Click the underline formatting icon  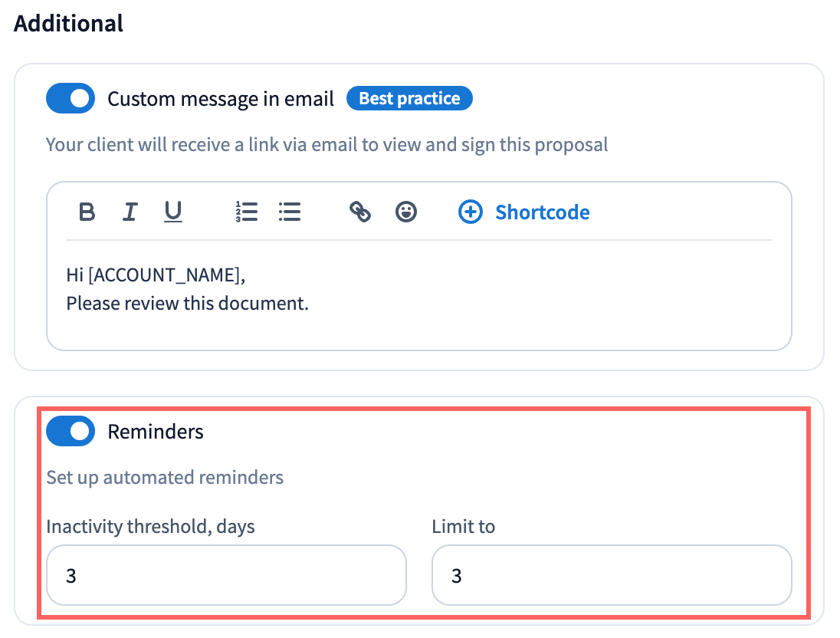(173, 212)
